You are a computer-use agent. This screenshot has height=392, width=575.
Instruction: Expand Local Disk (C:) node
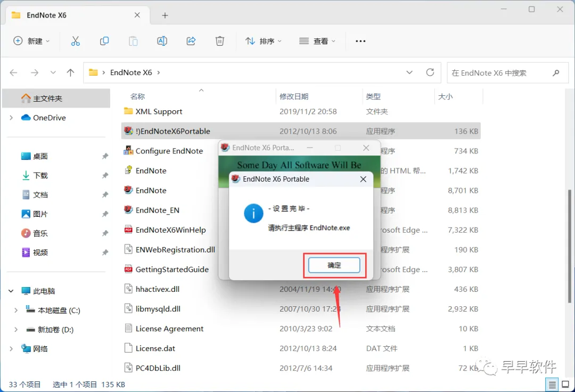(x=16, y=310)
